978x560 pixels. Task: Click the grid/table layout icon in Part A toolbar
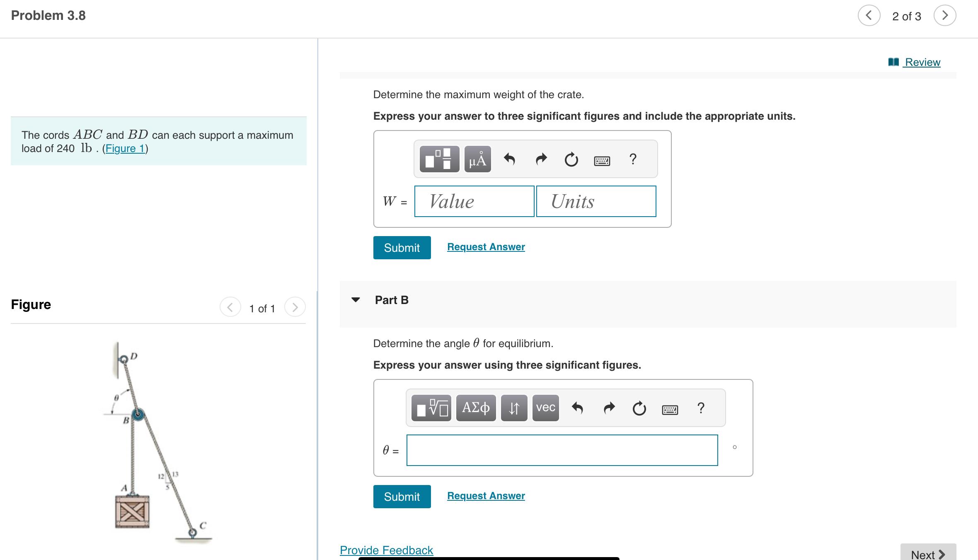pos(440,160)
